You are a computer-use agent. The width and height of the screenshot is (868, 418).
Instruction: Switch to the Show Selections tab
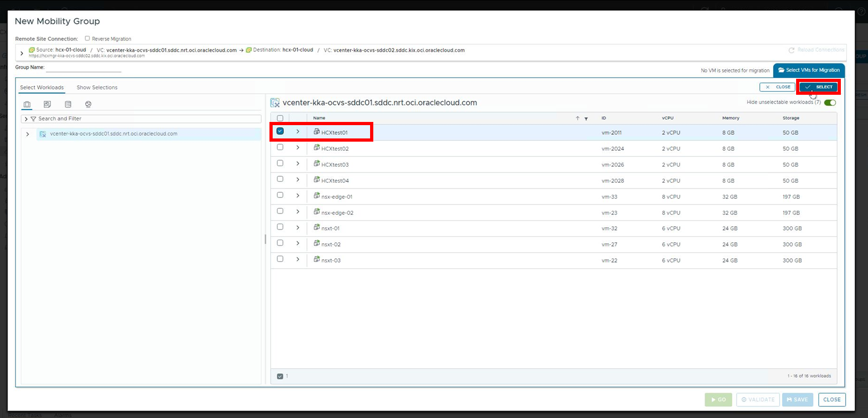click(x=97, y=87)
